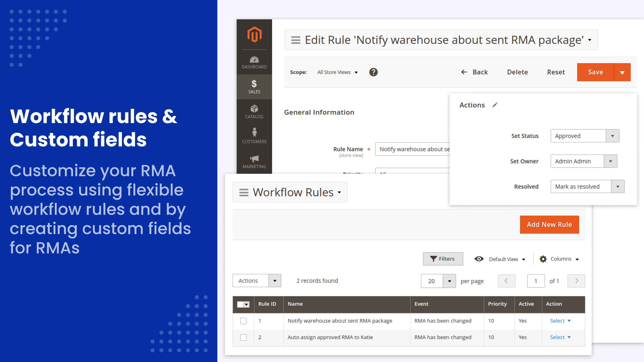Click the current page number field
The width and height of the screenshot is (644, 362).
tap(536, 281)
